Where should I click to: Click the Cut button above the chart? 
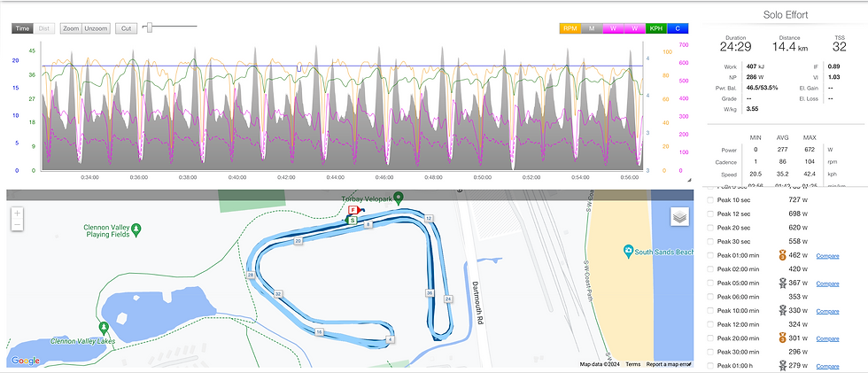[127, 28]
